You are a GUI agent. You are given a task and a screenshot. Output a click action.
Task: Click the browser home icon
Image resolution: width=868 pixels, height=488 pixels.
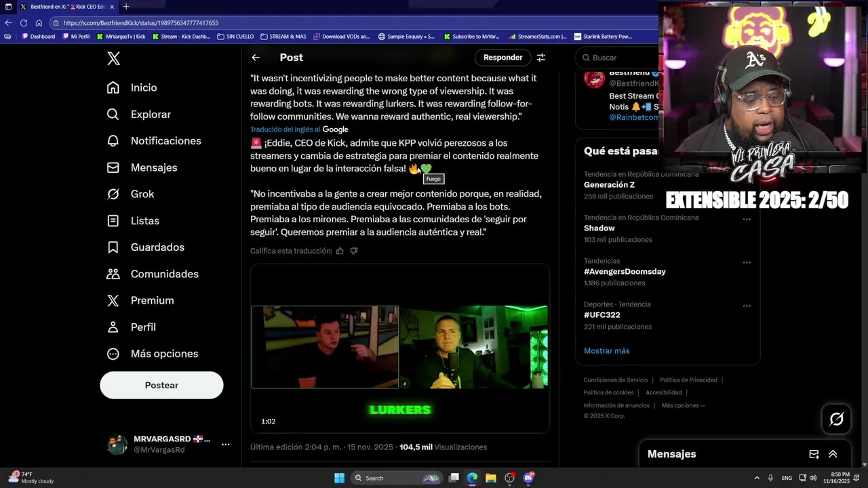[x=39, y=22]
